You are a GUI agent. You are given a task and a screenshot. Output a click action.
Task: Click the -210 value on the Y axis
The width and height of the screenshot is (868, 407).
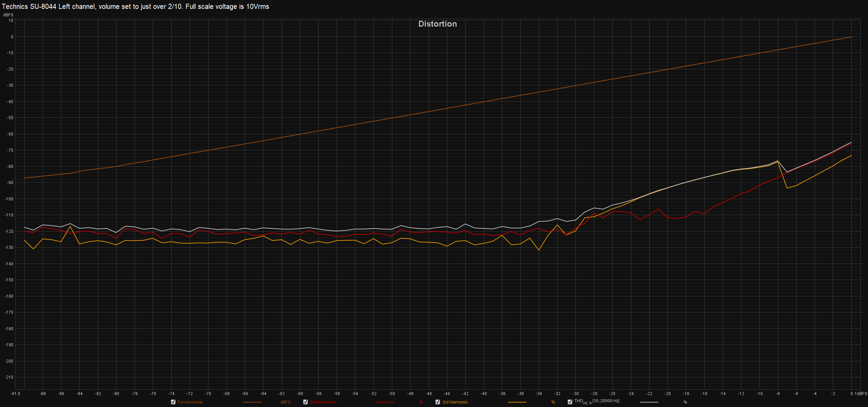coord(9,377)
